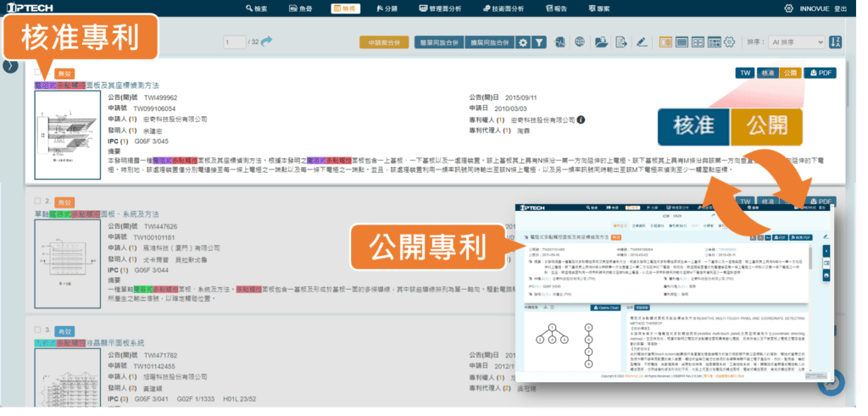
Task: Open the settings gear beside INNOVUE
Action: (x=788, y=8)
